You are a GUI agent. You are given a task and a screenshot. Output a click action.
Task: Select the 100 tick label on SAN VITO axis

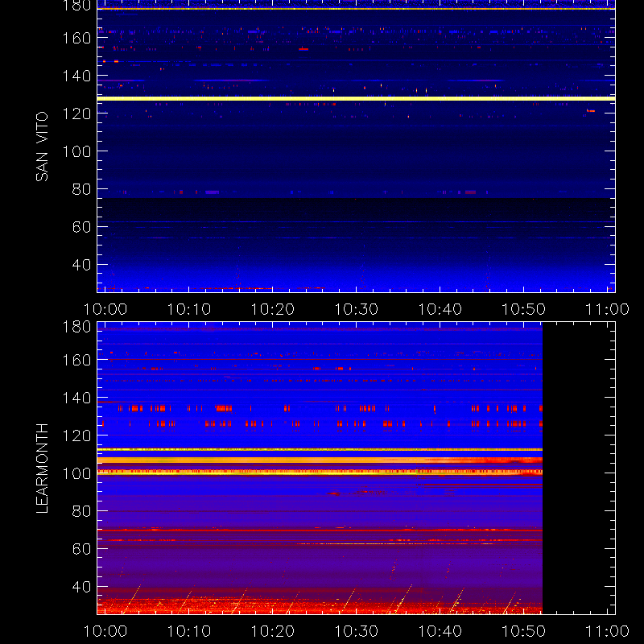76,151
